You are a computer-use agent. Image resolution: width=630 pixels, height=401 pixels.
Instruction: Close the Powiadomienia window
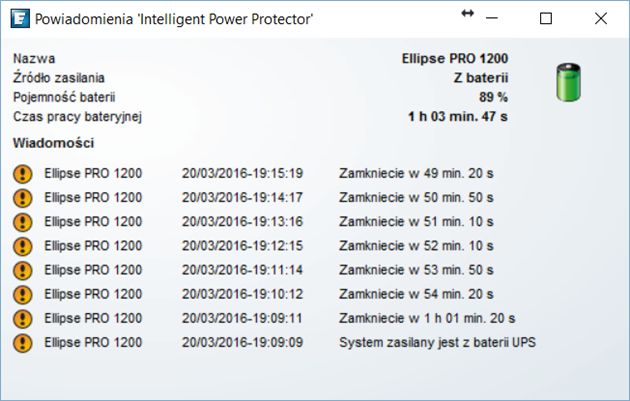(x=601, y=18)
